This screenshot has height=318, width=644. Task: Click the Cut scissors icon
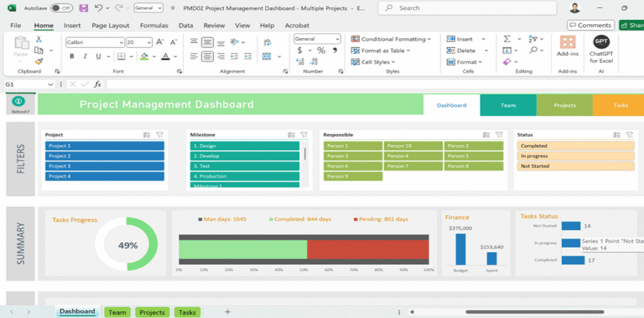(39, 39)
